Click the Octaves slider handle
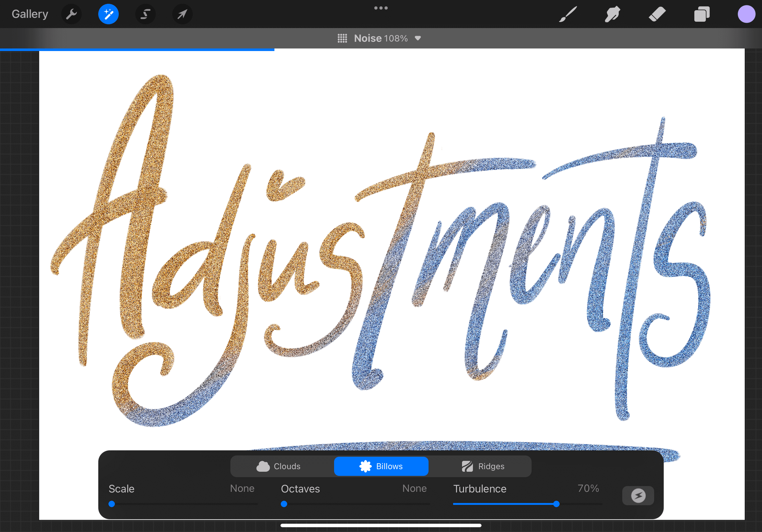 [284, 504]
